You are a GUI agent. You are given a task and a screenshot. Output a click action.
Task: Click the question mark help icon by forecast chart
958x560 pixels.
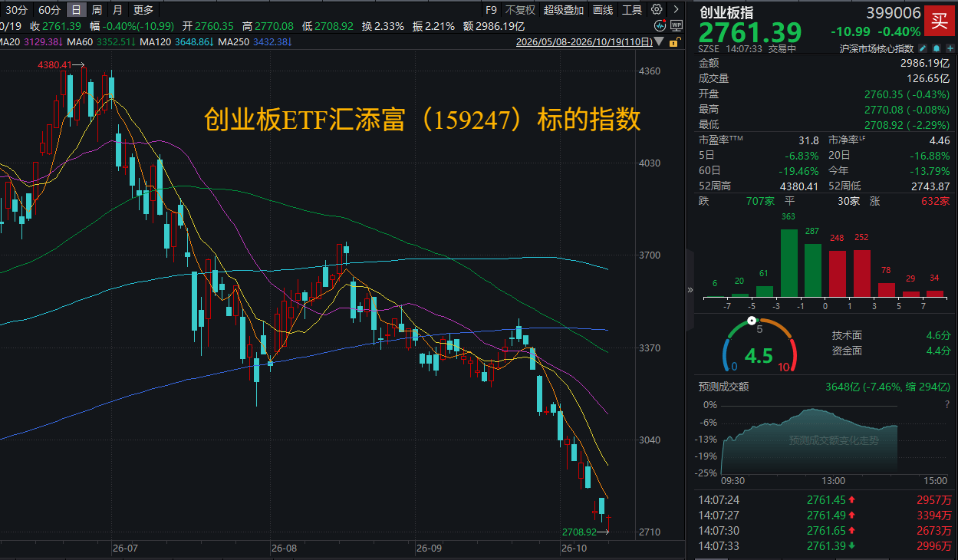(947, 404)
